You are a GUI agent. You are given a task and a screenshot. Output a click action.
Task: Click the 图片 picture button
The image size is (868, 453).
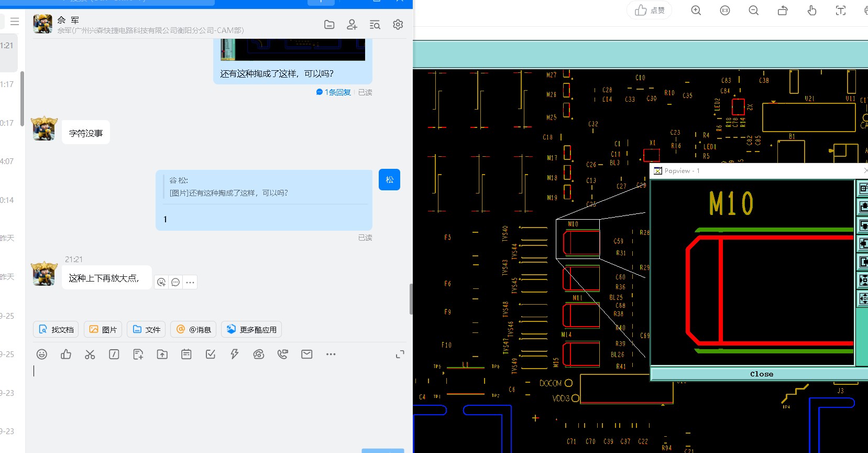[103, 329]
